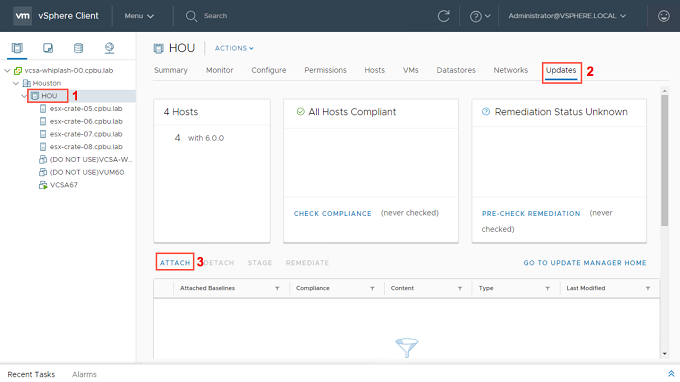
Task: Click the HOU cluster icon in the tree
Action: [x=35, y=96]
